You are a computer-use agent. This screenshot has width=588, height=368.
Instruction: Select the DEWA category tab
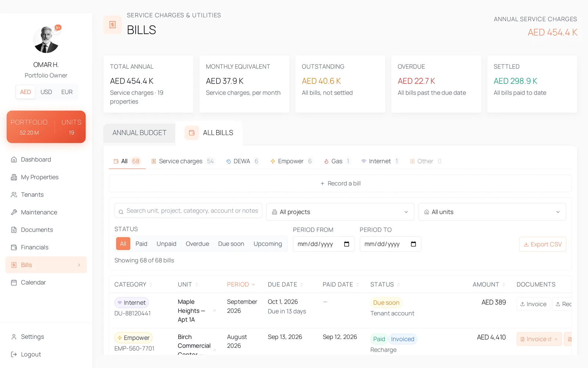pyautogui.click(x=243, y=161)
